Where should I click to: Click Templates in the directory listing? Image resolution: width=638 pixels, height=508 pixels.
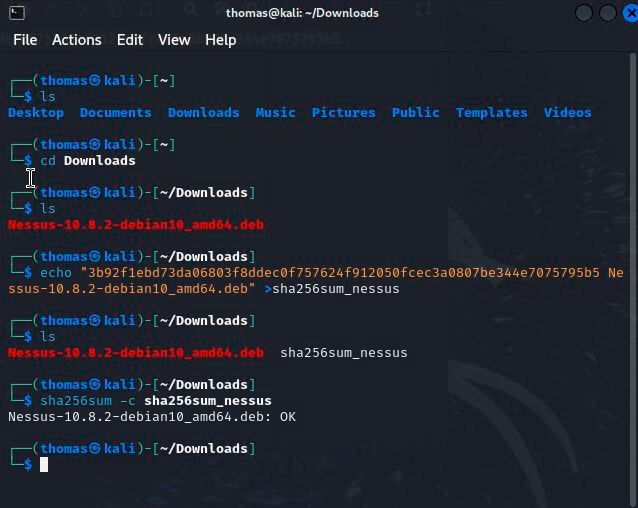[491, 113]
